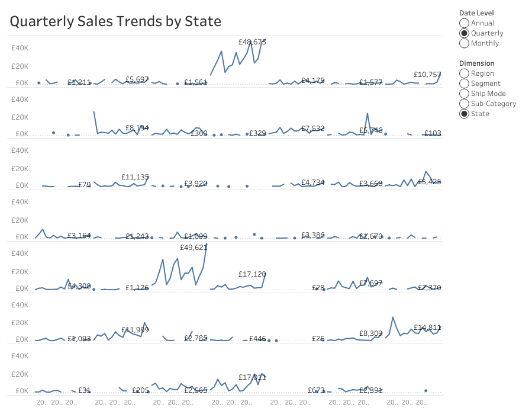This screenshot has height=414, width=532.
Task: Click the Dimension heading
Action: (x=476, y=63)
